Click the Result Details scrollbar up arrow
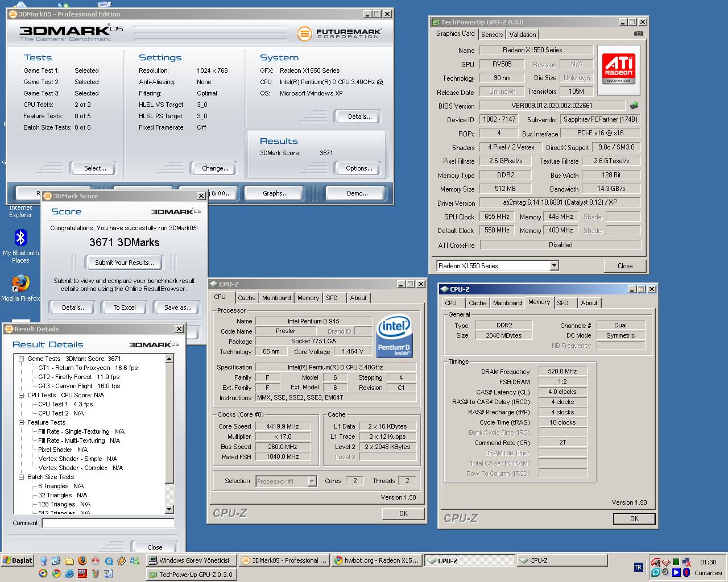The width and height of the screenshot is (728, 582). [x=169, y=359]
